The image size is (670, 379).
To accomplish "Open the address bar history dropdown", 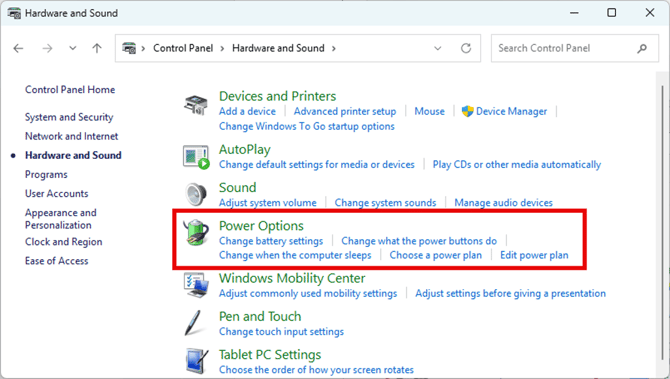I will (438, 48).
